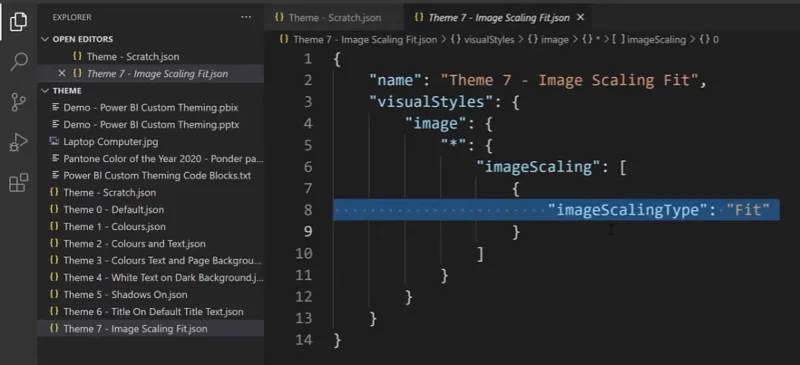Close Theme 7 in Open Editors list
Screen dimensions: 800x365
[62, 74]
